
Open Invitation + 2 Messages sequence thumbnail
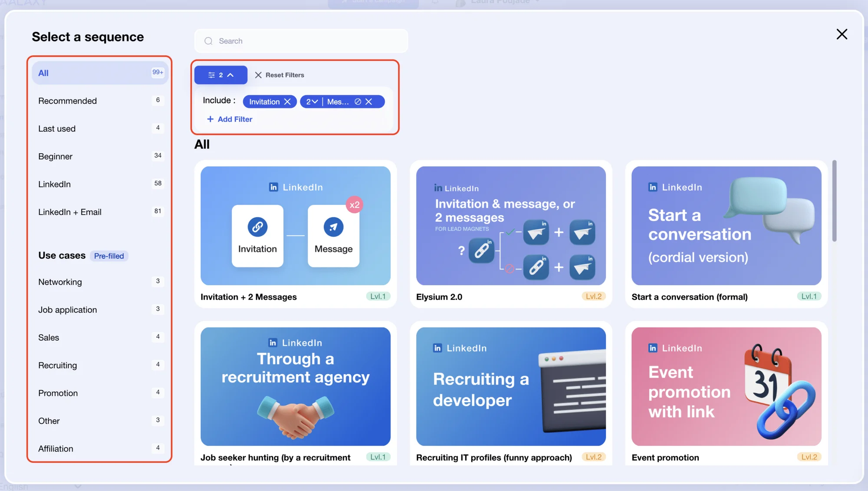pyautogui.click(x=295, y=226)
